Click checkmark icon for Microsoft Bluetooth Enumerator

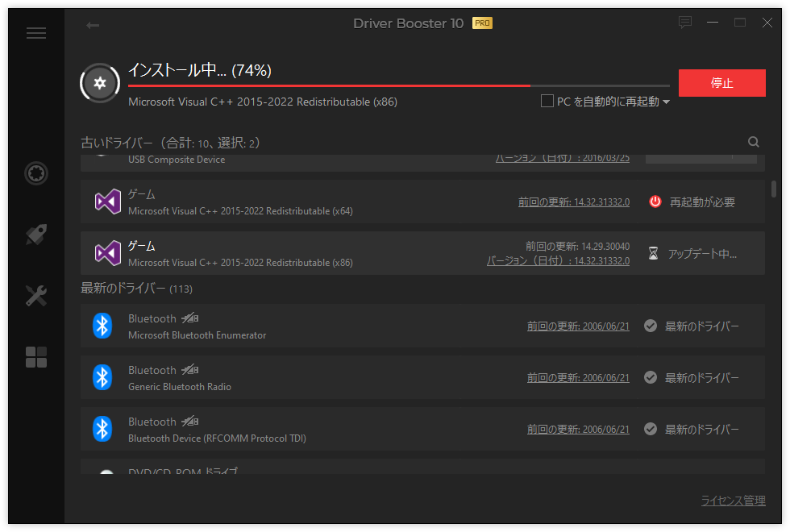click(651, 326)
